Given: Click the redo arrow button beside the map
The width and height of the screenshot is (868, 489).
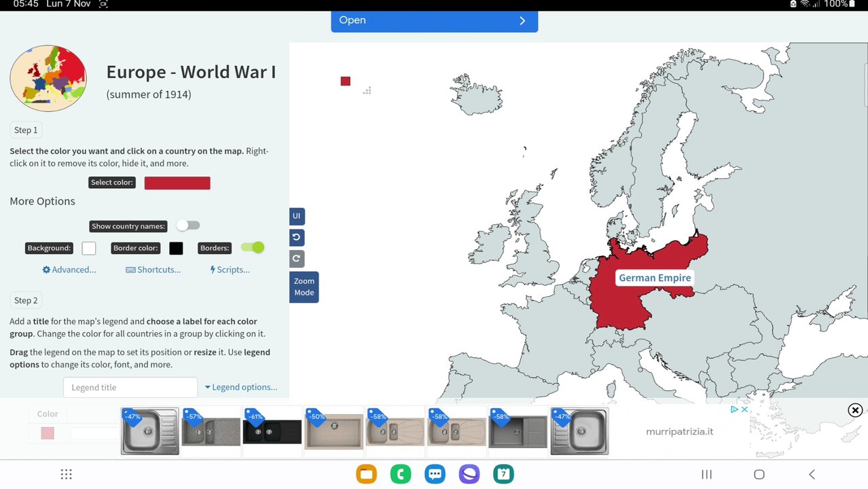Looking at the screenshot, I should click(297, 259).
